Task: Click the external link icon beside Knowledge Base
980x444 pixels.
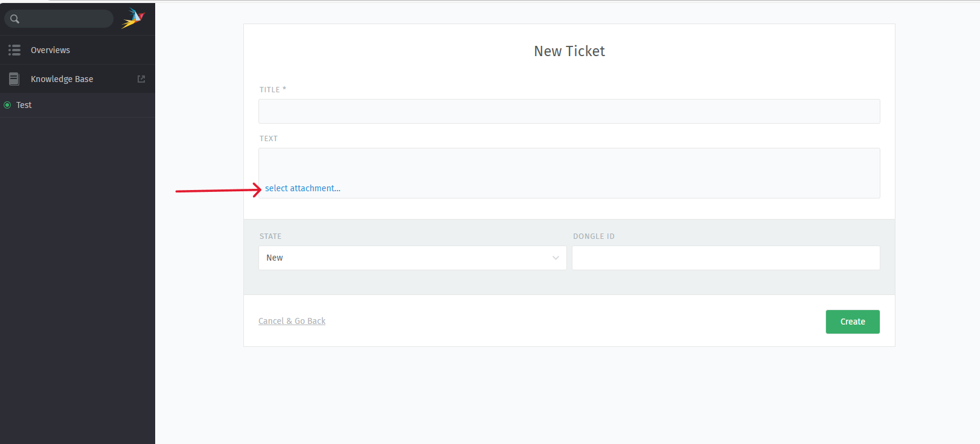Action: click(x=141, y=79)
